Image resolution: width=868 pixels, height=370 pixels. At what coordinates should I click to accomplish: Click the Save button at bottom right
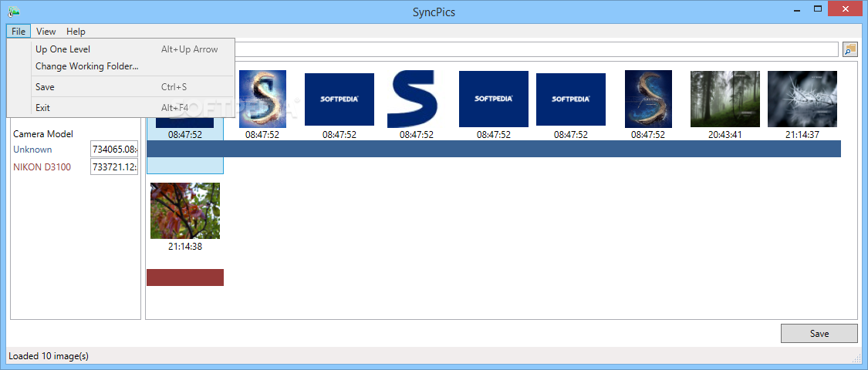819,334
